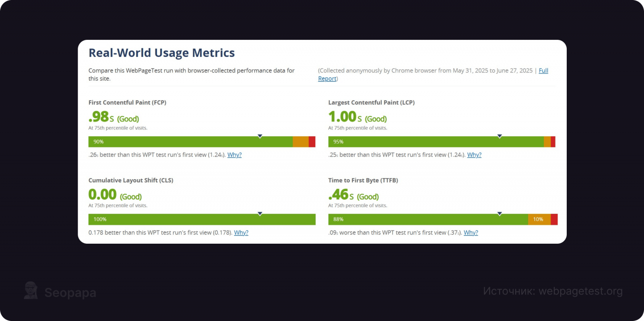Click the Why? link under LCP
644x321 pixels.
[474, 155]
